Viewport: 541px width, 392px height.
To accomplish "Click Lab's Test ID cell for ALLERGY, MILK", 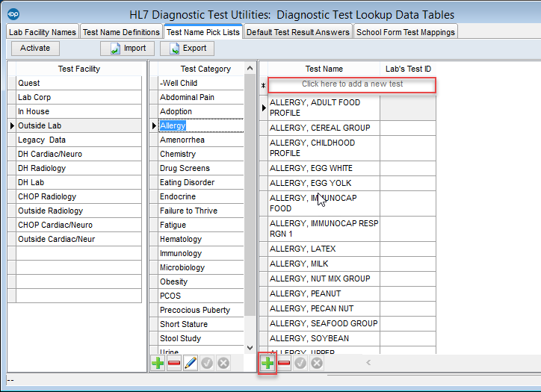I will 408,264.
